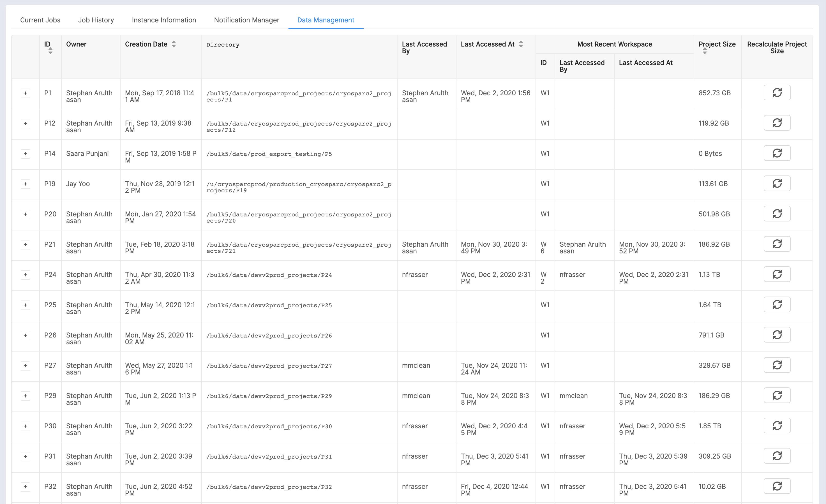Viewport: 826px width, 504px height.
Task: Recalculate project size for P21
Action: (777, 244)
